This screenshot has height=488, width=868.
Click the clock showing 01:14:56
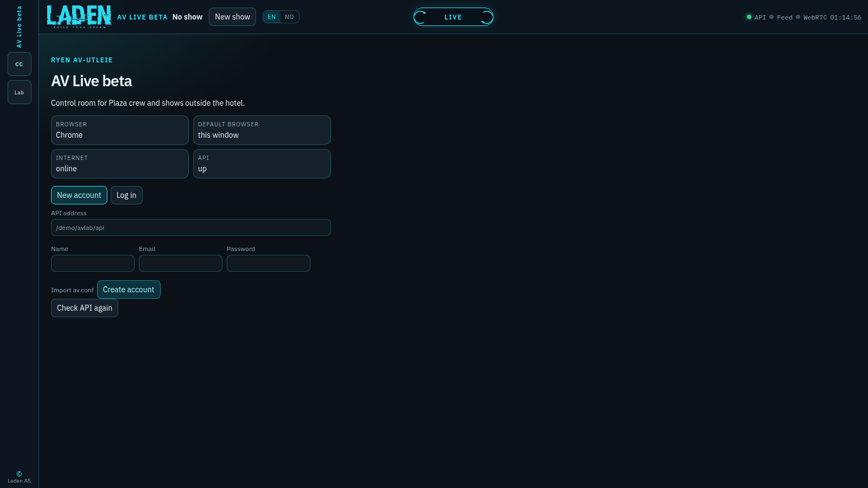tap(846, 17)
